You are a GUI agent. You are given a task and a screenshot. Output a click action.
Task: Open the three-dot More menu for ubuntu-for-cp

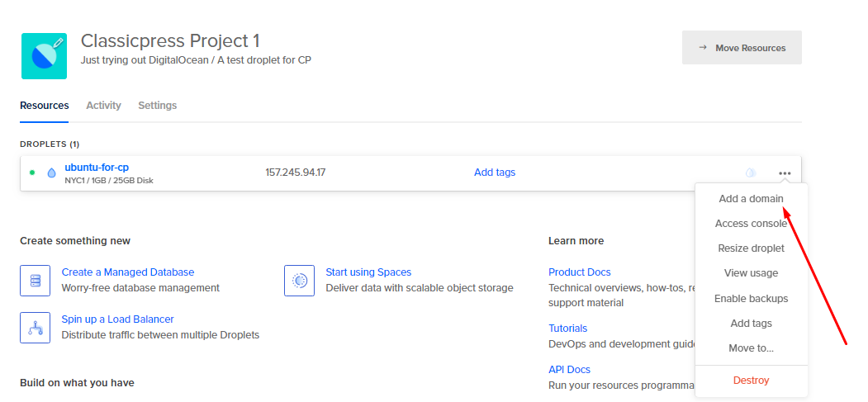[785, 173]
